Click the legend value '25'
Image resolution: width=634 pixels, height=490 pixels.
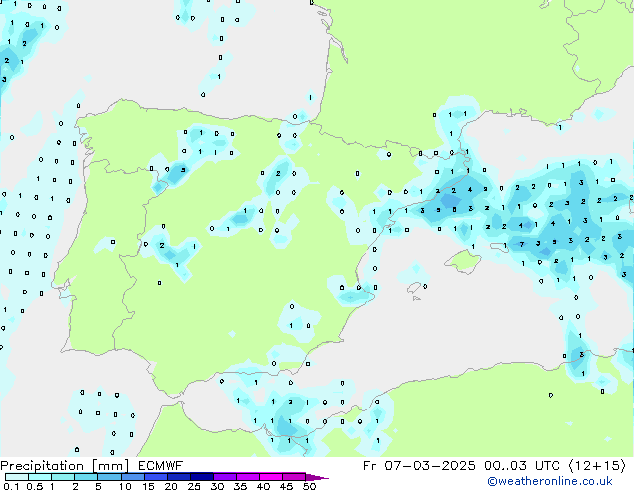(x=194, y=486)
